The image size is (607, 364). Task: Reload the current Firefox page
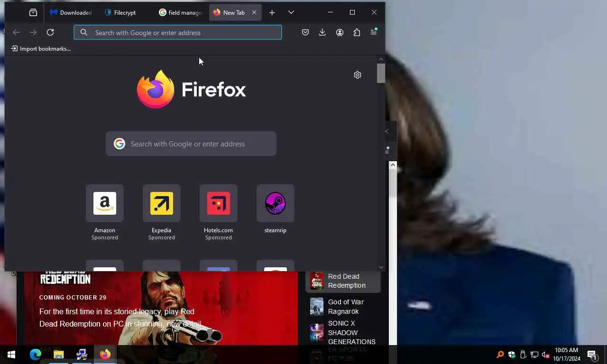(50, 32)
